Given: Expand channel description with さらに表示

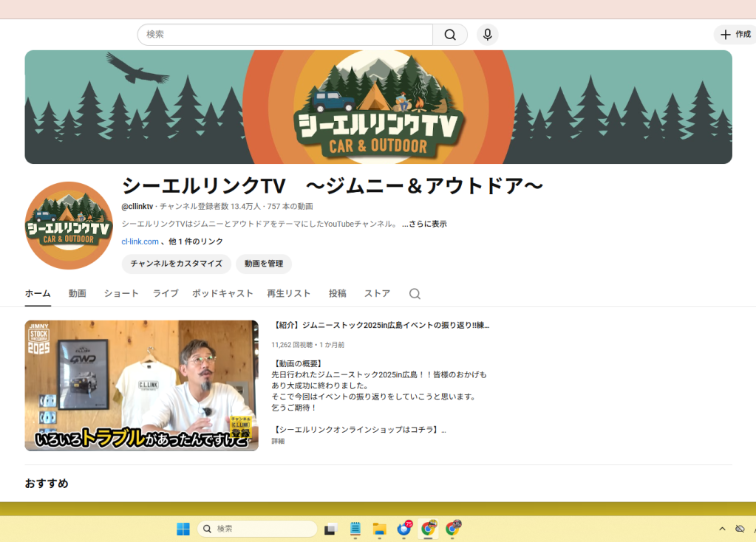Looking at the screenshot, I should click(x=424, y=224).
